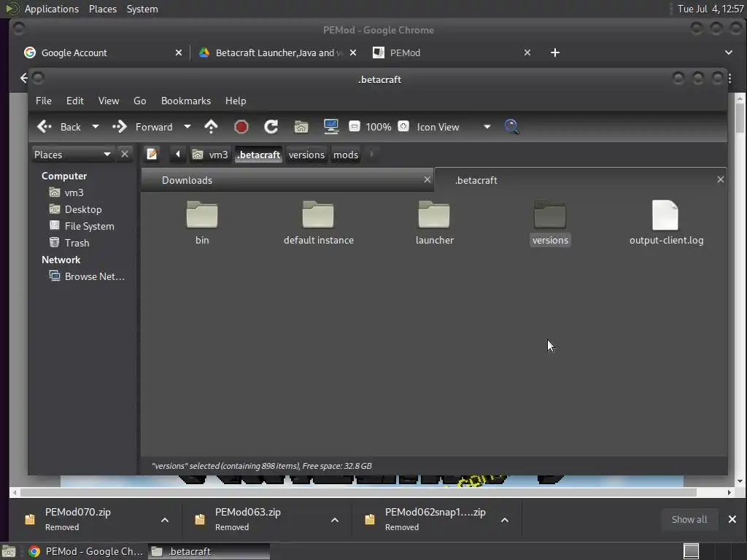
Task: Close the Chrome downloads bar
Action: pos(732,519)
